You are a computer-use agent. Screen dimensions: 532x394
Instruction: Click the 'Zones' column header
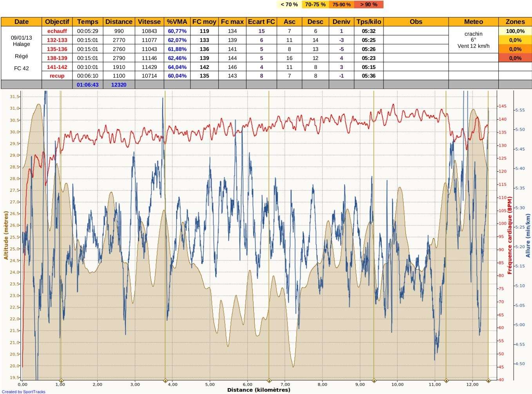tap(515, 22)
